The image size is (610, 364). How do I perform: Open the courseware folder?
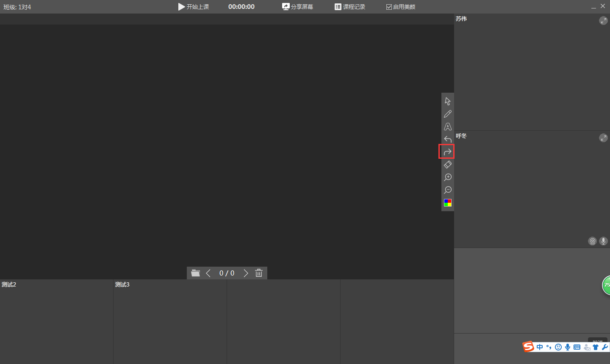[195, 273]
